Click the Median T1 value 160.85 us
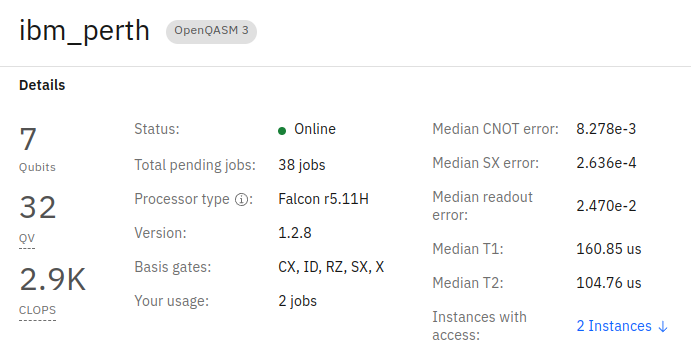Image resolution: width=691 pixels, height=363 pixels. click(x=609, y=249)
